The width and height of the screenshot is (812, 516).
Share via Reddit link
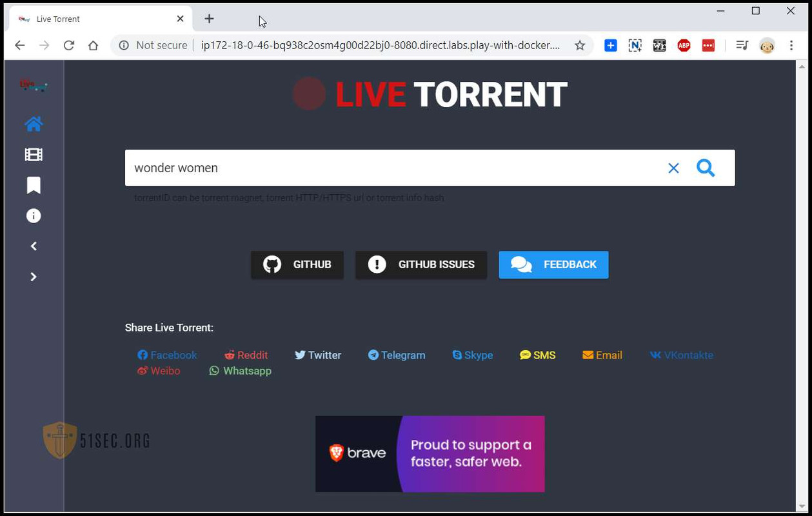246,355
